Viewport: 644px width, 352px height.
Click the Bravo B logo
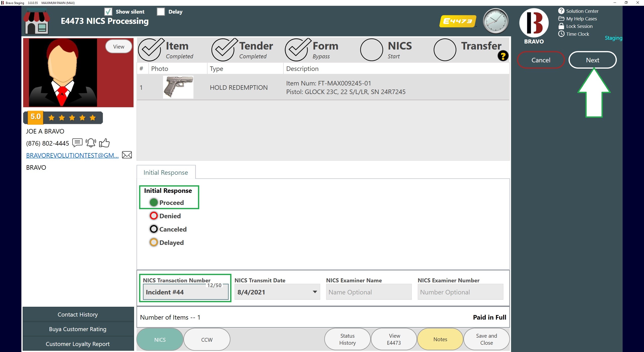[x=534, y=23]
